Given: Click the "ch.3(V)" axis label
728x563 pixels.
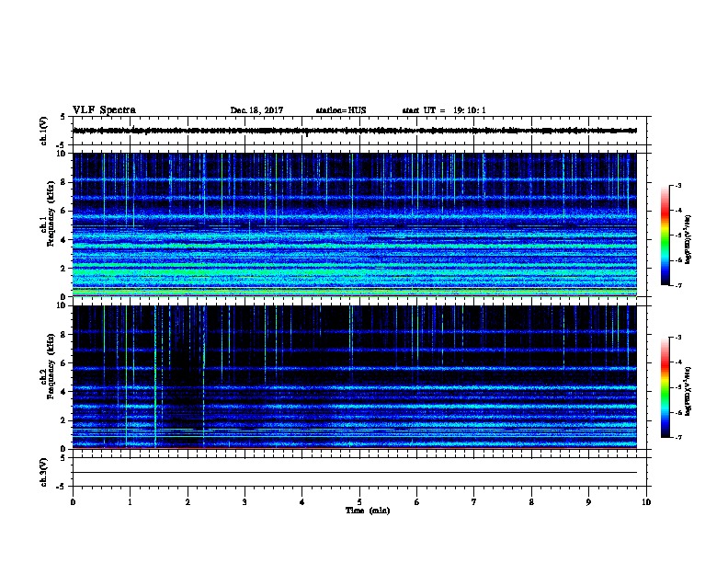Looking at the screenshot, I should (x=43, y=472).
